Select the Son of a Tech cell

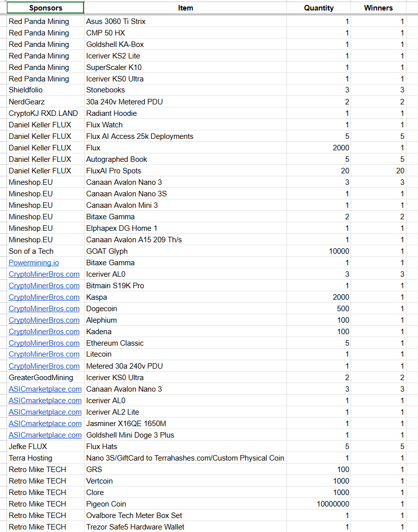pos(45,251)
